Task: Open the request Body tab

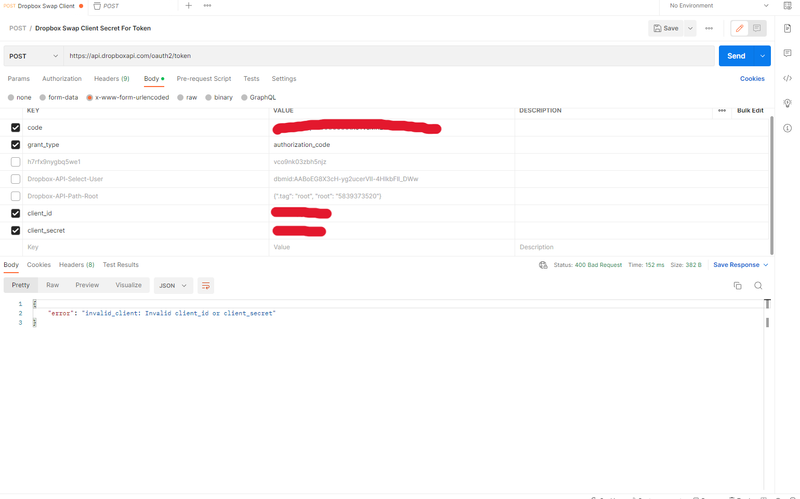Action: click(x=154, y=79)
